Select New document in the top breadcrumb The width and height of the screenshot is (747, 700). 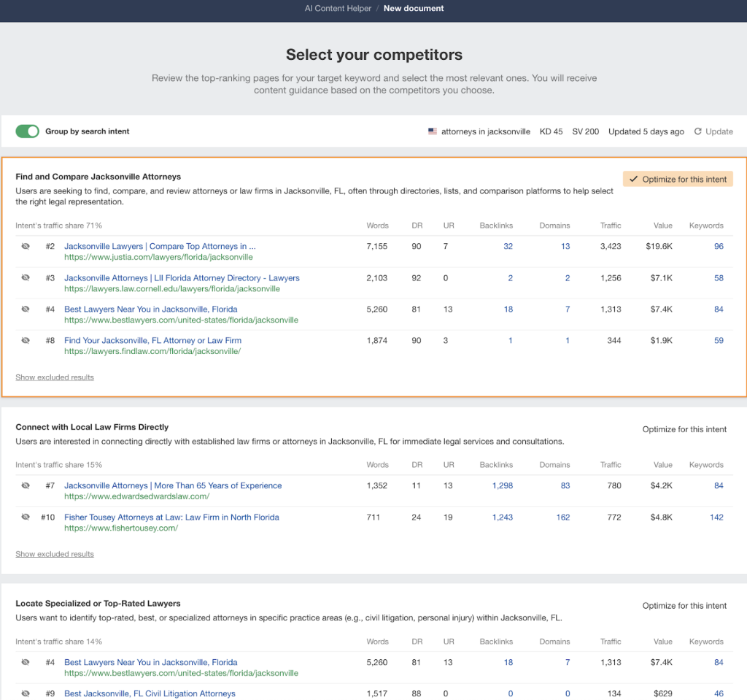click(x=414, y=8)
